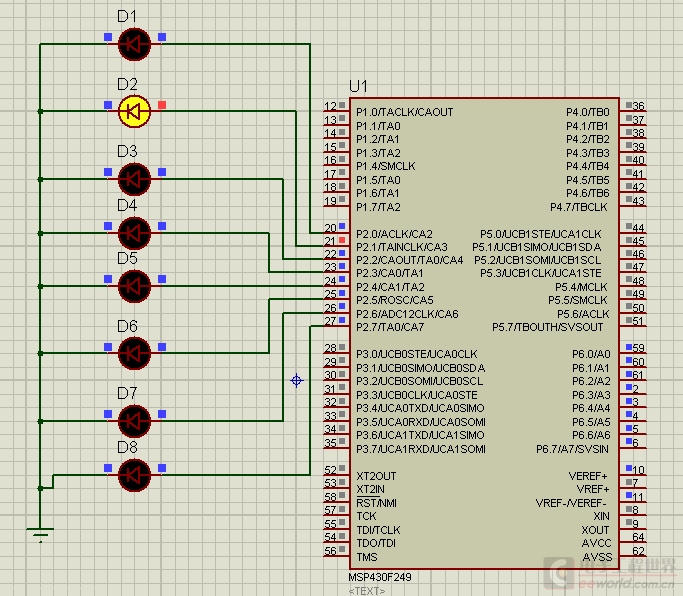Click the VREF-/VEREF- pin label
This screenshot has width=683, height=596.
pyautogui.click(x=571, y=503)
